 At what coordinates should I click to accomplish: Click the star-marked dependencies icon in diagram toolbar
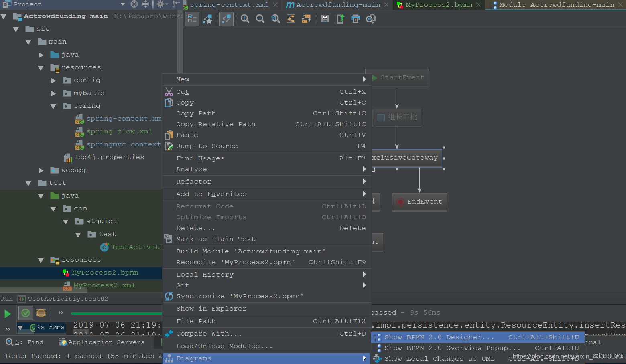[208, 19]
